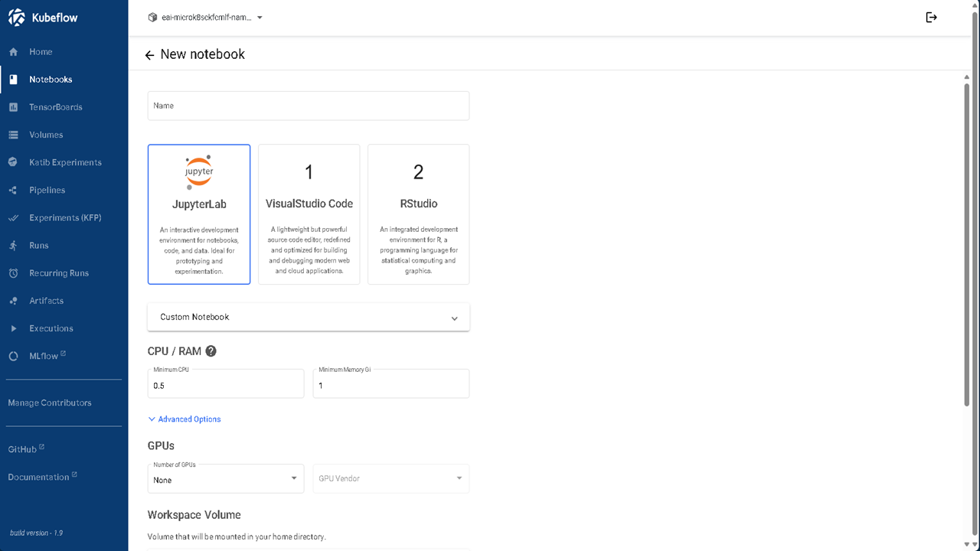
Task: Click the external link icon beside MLflow
Action: 64,354
